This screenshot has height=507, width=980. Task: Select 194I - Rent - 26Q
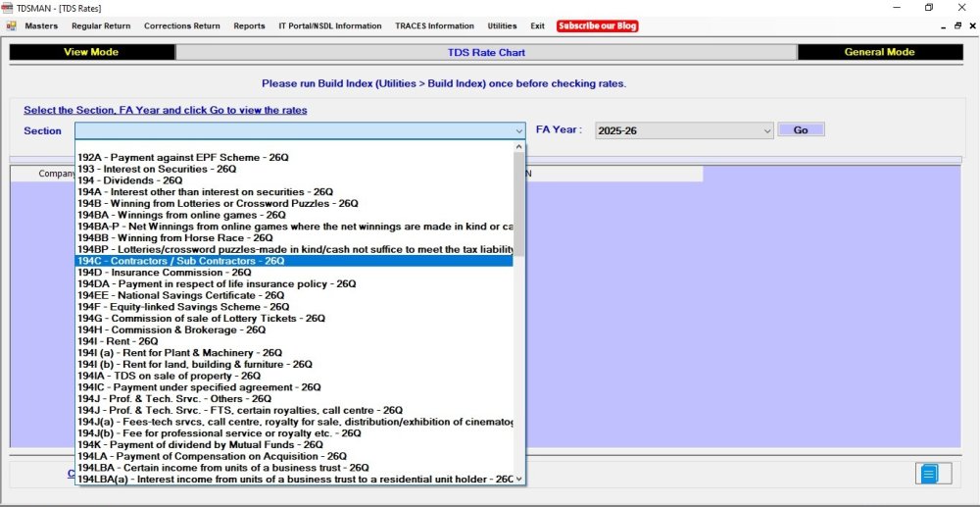click(294, 341)
